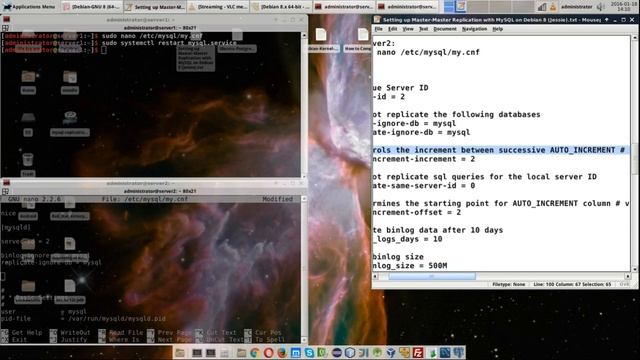Click 'ncrement-offset = 2' line
This screenshot has width=640, height=360.
coord(417,212)
